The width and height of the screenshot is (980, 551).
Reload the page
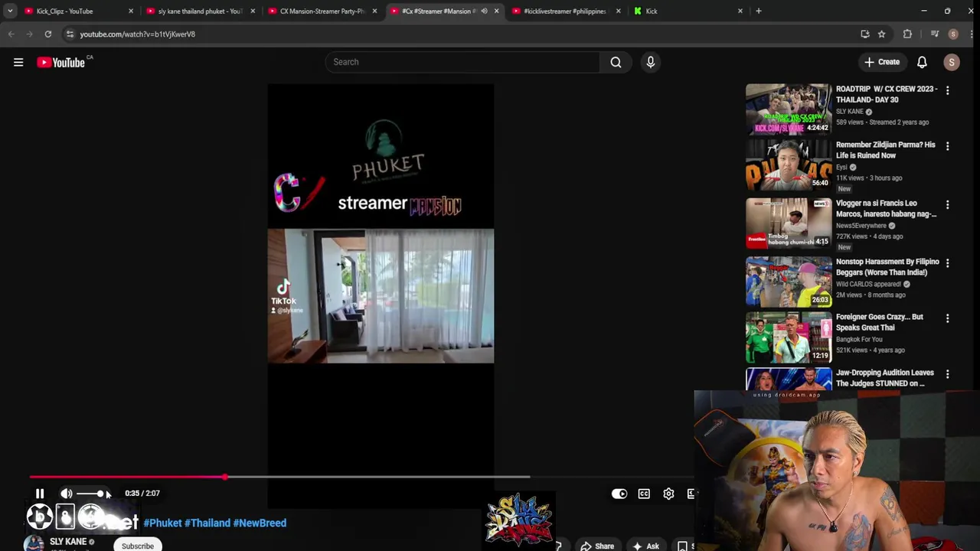47,34
